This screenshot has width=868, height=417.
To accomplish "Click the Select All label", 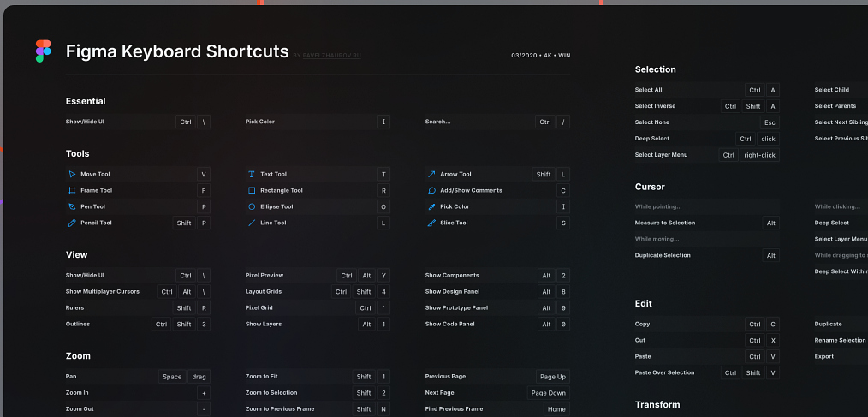I will pyautogui.click(x=648, y=90).
